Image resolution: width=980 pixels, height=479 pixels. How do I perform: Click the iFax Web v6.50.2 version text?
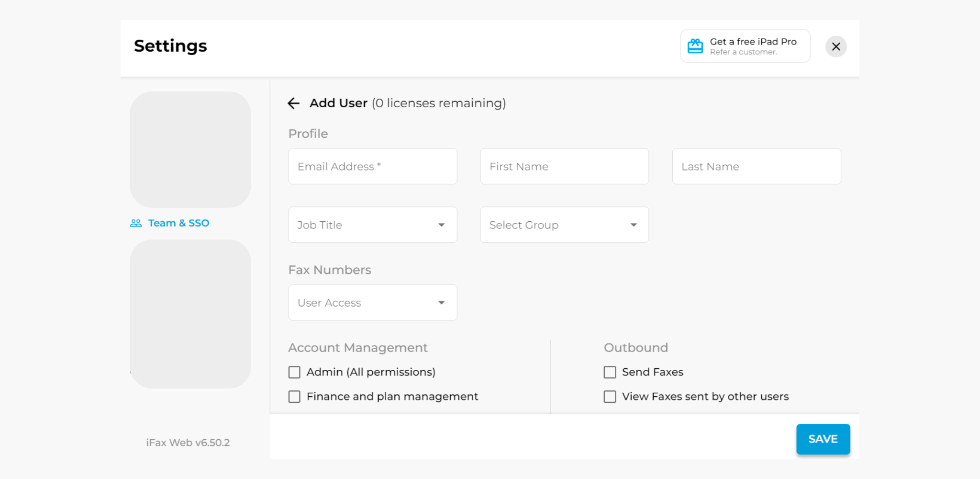coord(188,443)
